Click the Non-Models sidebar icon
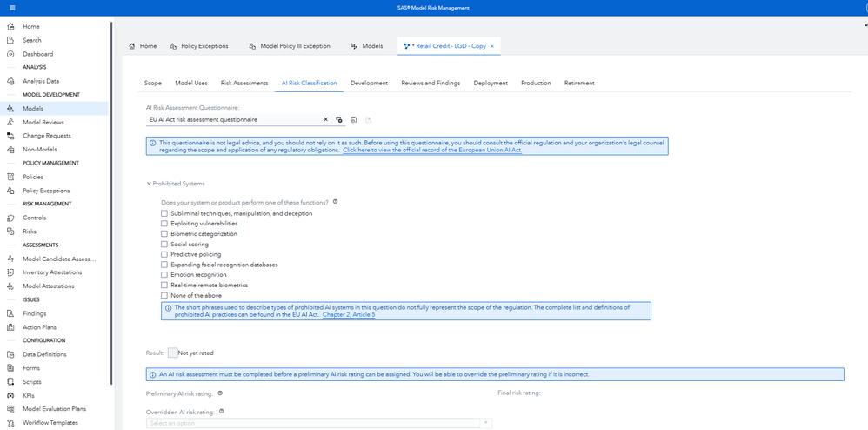This screenshot has width=868, height=430. 10,150
